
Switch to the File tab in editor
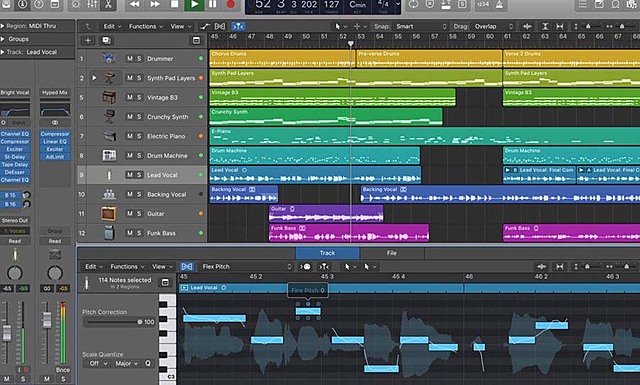pyautogui.click(x=392, y=253)
